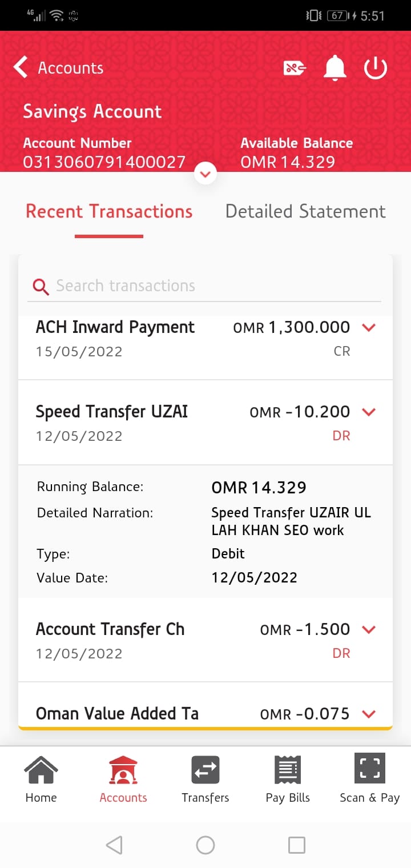Go back using the Accounts arrow
Screen dimensions: 411x868
[x=21, y=67]
